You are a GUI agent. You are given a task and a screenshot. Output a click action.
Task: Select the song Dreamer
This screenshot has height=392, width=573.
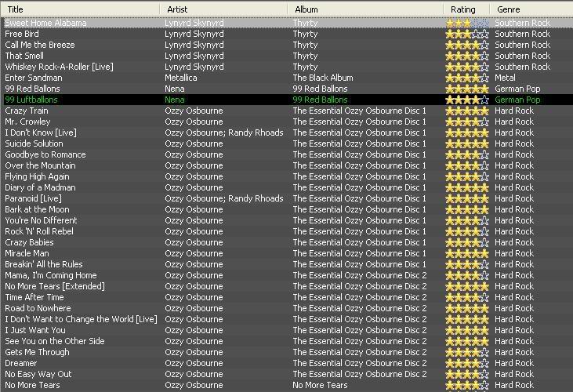(21, 363)
